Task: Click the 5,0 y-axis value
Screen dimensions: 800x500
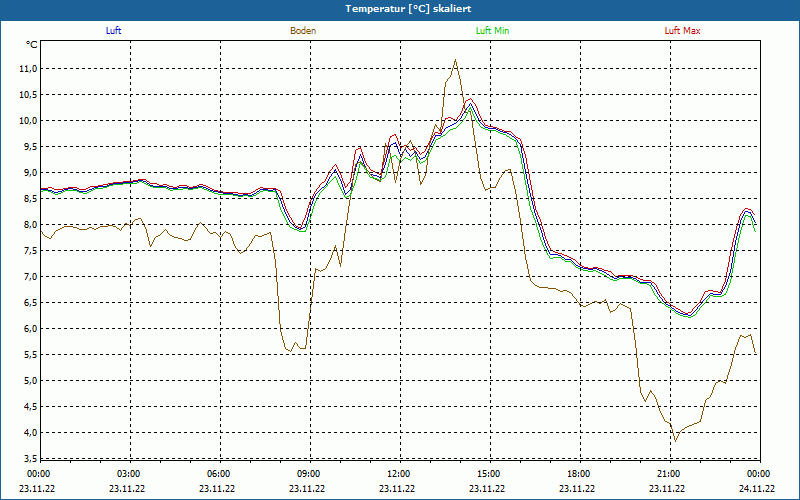Action: [x=31, y=381]
